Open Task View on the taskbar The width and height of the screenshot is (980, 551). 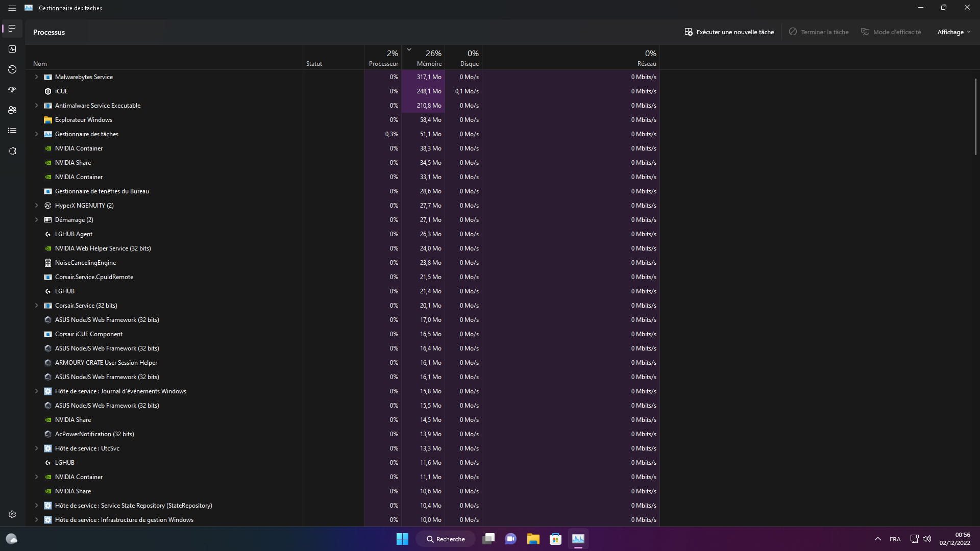[488, 539]
